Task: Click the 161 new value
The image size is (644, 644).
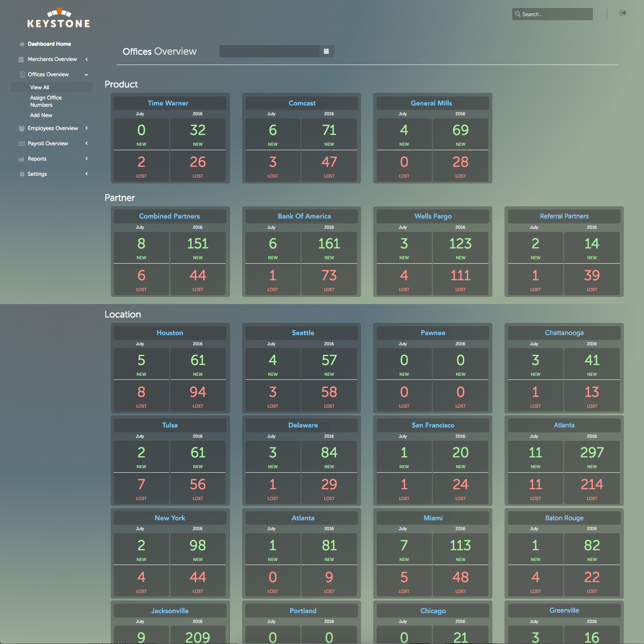Action: 329,244
